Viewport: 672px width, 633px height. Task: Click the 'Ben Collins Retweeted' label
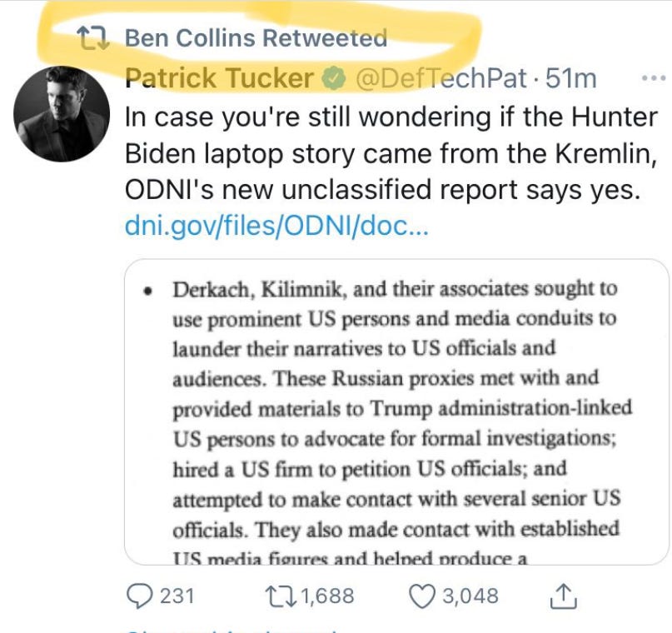coord(256,37)
